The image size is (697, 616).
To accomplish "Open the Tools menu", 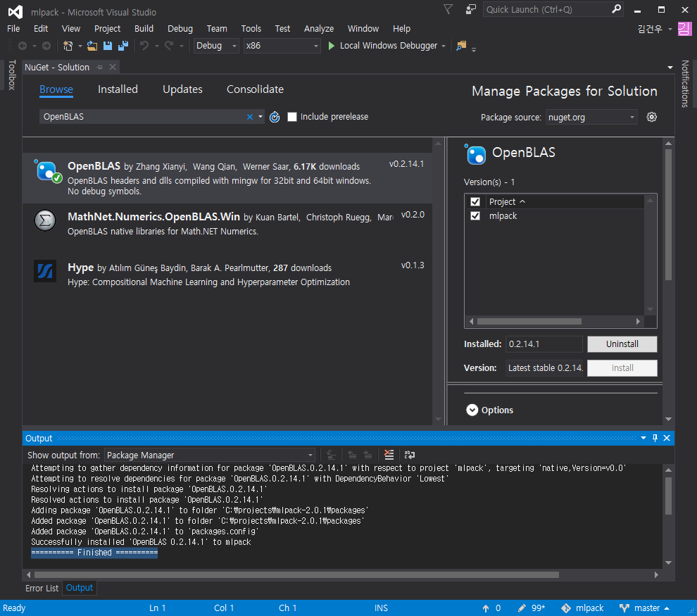I will pyautogui.click(x=251, y=29).
